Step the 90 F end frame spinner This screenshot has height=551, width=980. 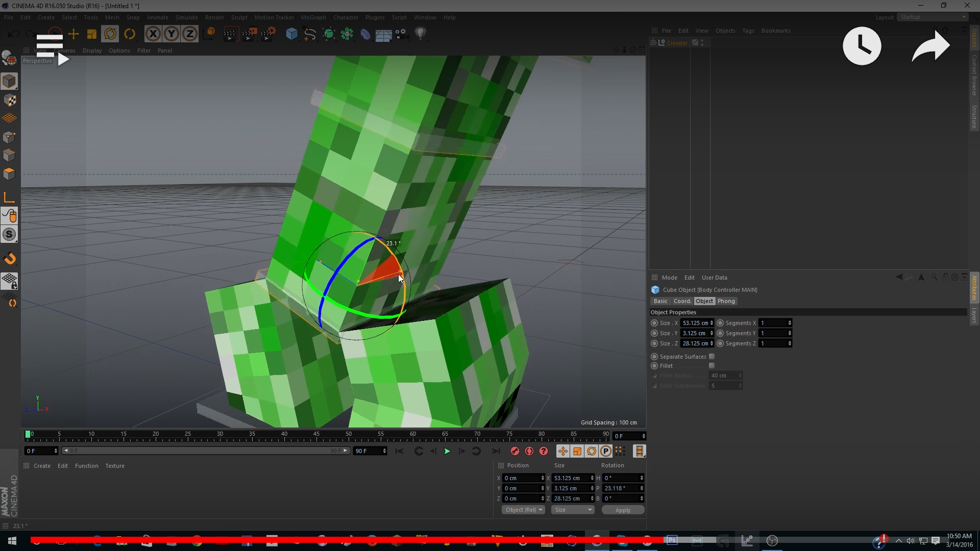384,451
